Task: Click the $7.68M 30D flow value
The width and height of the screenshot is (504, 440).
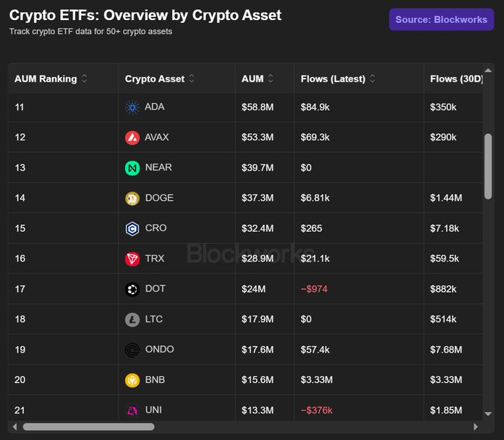Action: coord(446,350)
